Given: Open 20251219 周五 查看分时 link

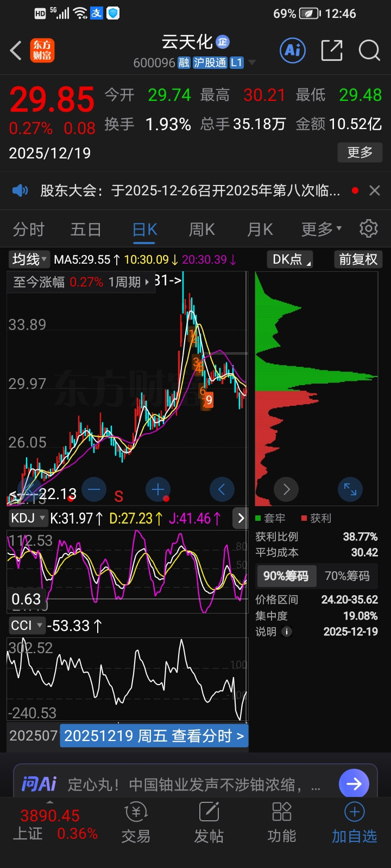Looking at the screenshot, I should (154, 736).
